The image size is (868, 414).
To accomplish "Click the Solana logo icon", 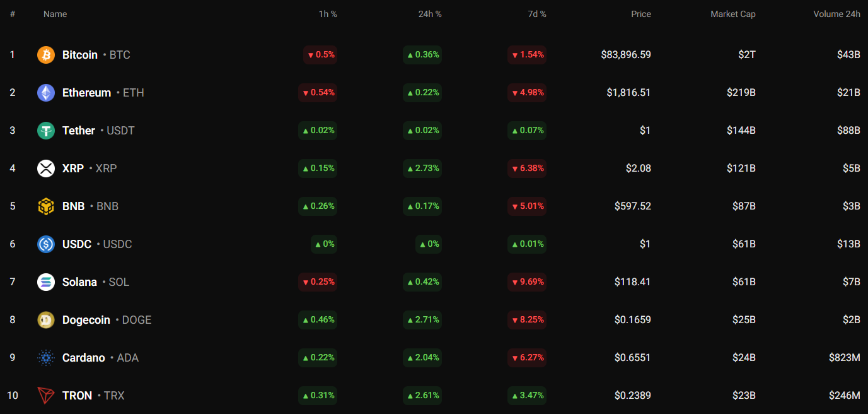I will coord(46,282).
